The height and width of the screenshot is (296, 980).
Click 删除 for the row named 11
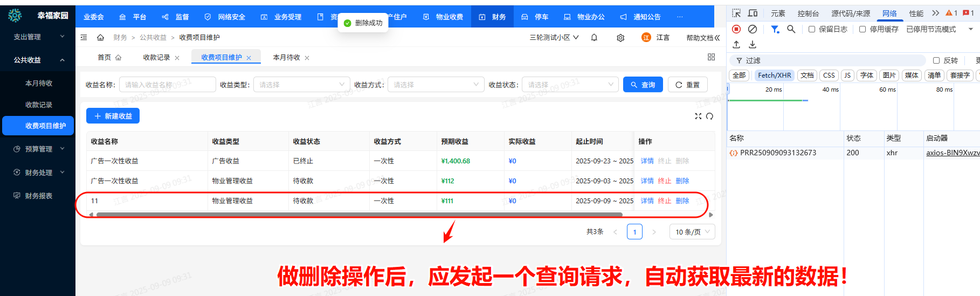(682, 201)
